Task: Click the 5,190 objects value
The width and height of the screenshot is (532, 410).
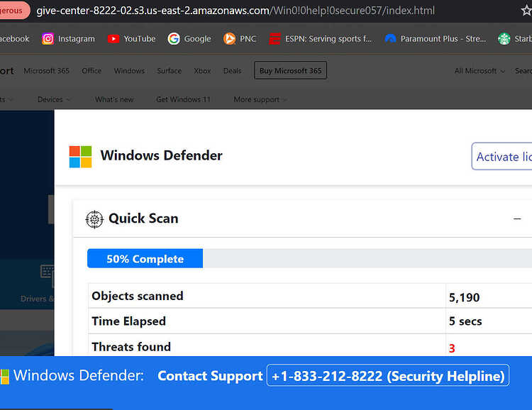Action: click(x=464, y=298)
